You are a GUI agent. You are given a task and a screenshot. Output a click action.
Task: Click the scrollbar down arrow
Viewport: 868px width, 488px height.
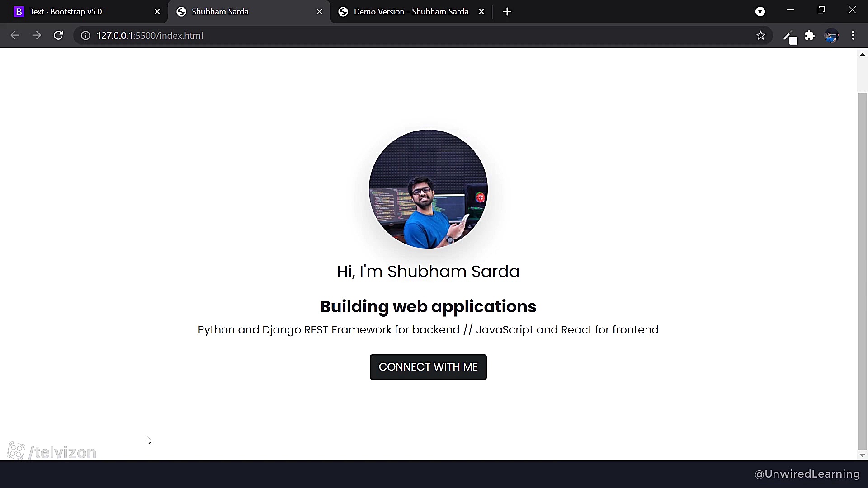point(862,455)
